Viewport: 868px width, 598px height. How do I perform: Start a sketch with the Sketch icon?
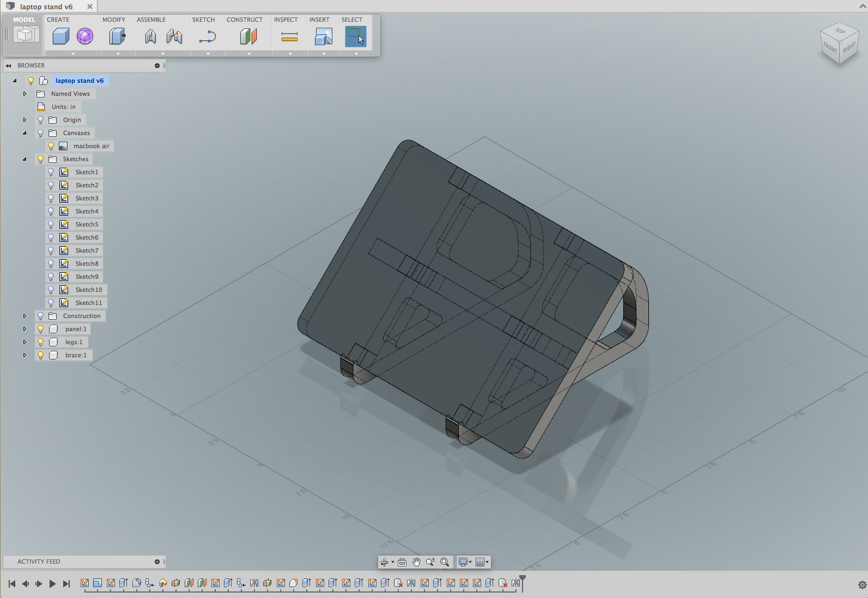point(208,37)
